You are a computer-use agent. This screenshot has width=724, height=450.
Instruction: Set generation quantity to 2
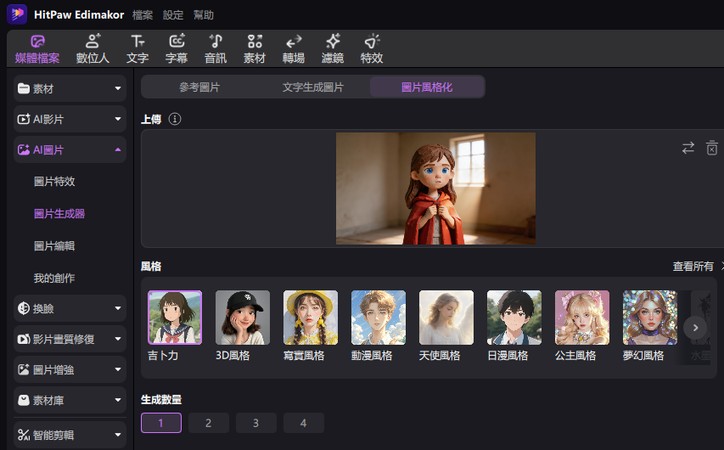(x=208, y=423)
